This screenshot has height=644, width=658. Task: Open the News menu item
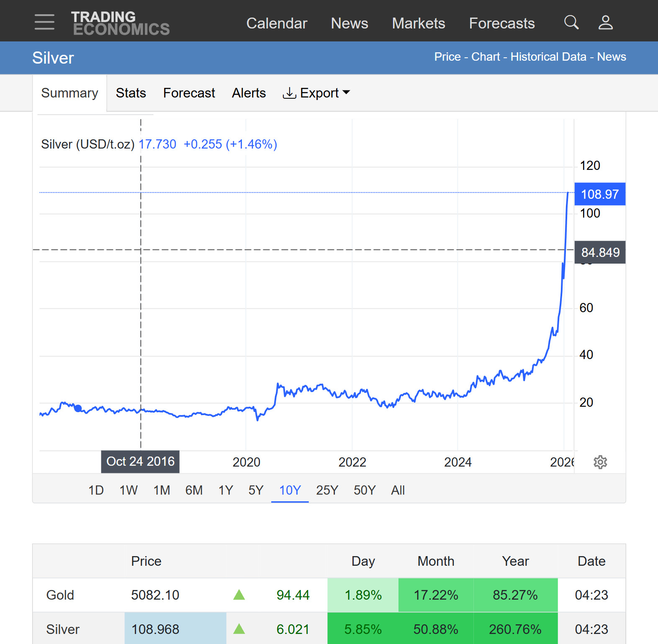click(350, 23)
